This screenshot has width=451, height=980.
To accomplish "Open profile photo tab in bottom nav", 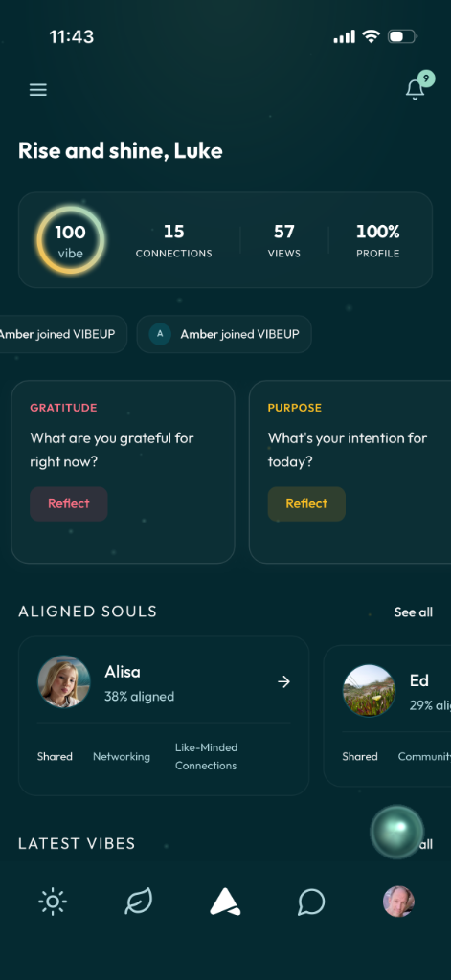I will click(398, 902).
